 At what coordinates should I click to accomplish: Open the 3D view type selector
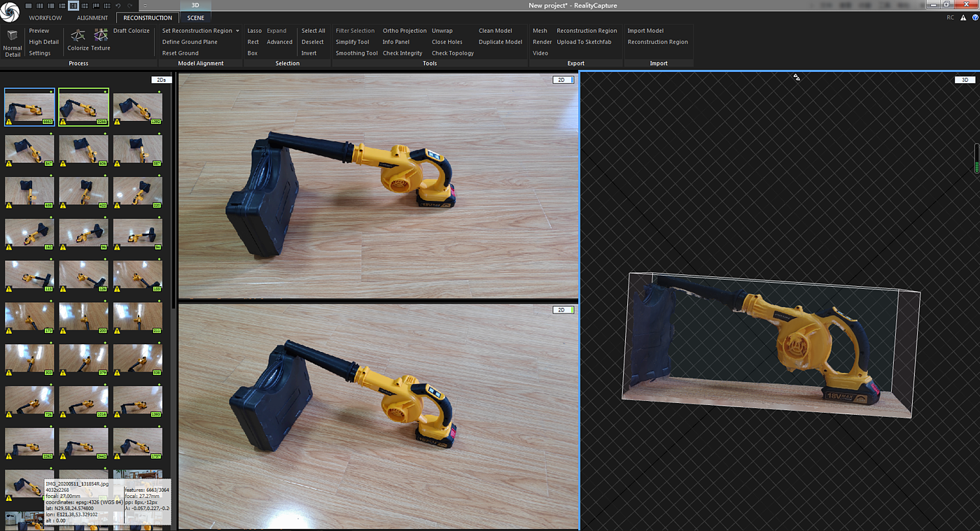point(965,80)
